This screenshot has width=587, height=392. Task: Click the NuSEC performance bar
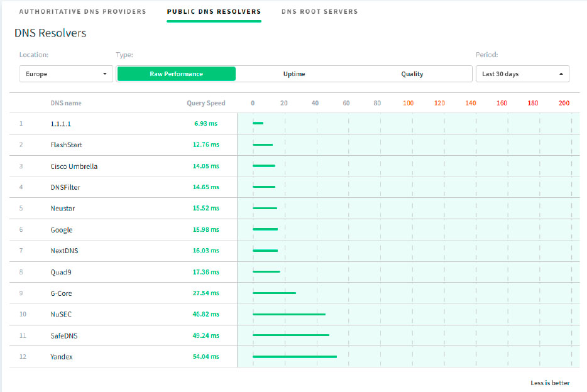point(289,314)
